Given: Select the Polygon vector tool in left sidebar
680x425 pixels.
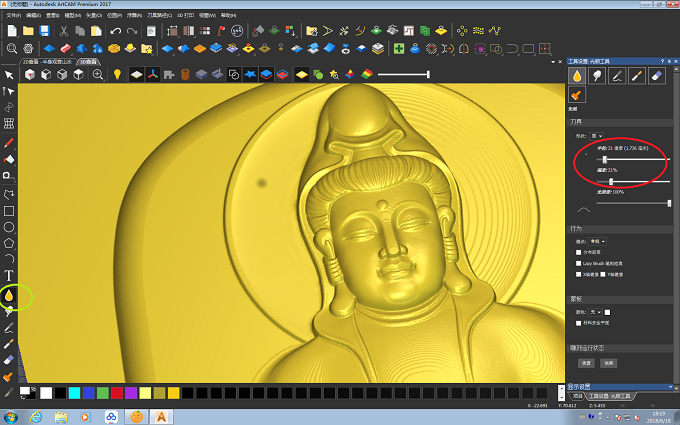Looking at the screenshot, I should [x=9, y=243].
